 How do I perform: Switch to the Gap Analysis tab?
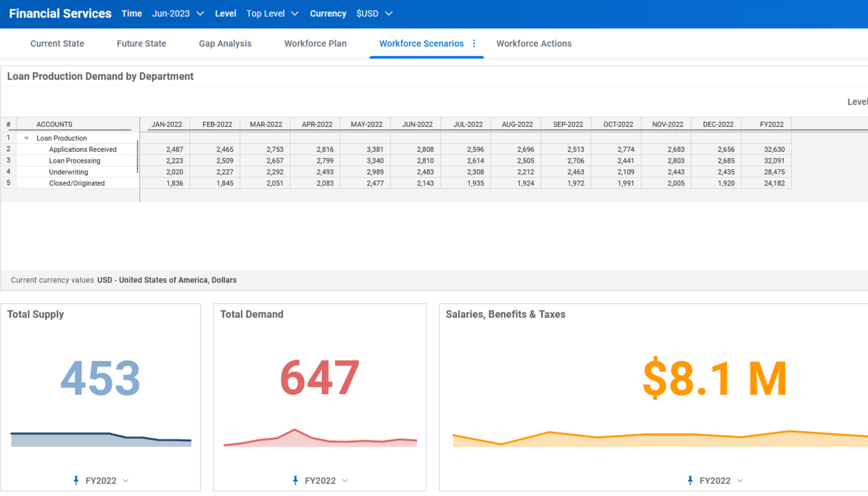tap(225, 43)
